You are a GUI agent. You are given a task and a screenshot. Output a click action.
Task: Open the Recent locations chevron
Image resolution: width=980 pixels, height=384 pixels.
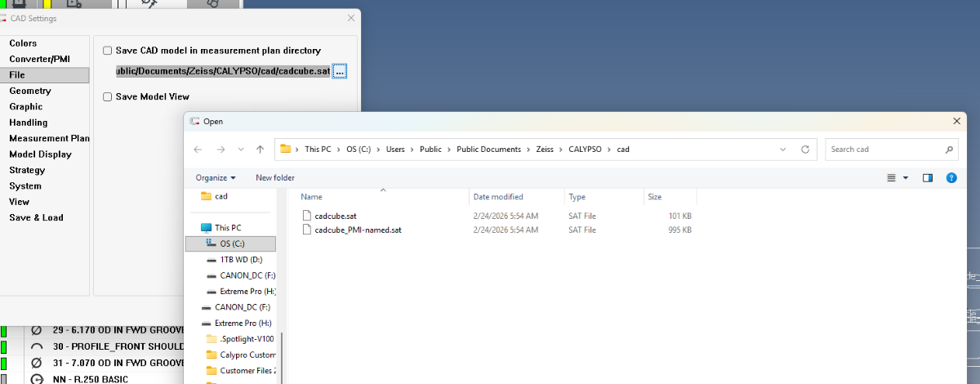pos(240,150)
